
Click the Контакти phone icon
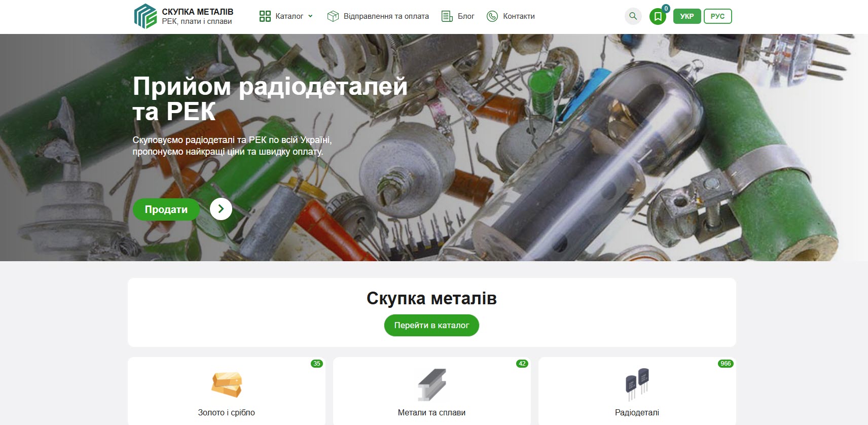click(x=492, y=16)
